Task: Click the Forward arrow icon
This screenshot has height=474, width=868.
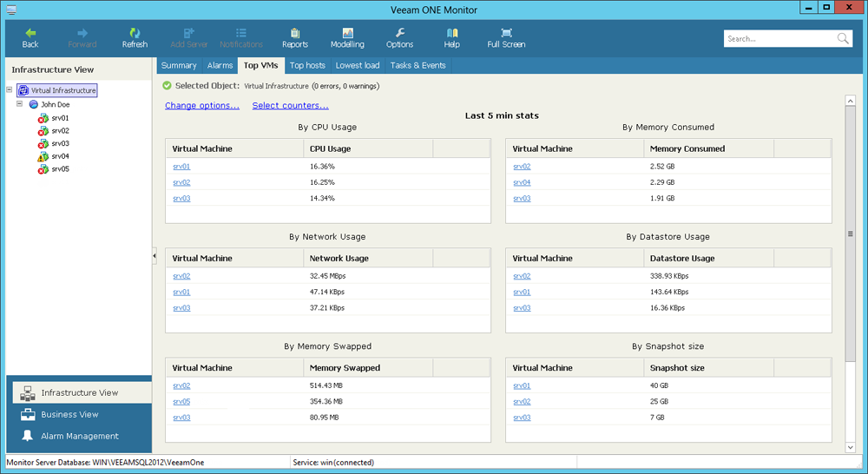Action: (x=82, y=33)
